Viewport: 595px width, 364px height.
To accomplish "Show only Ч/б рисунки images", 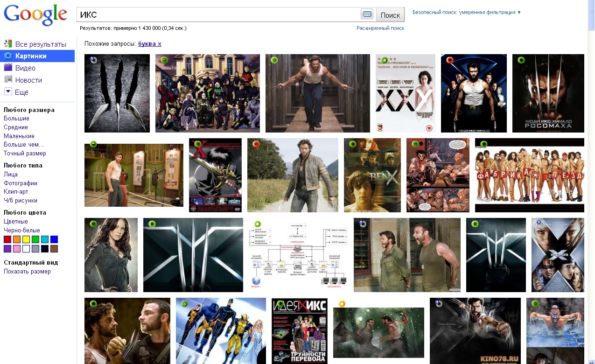I will [x=21, y=200].
